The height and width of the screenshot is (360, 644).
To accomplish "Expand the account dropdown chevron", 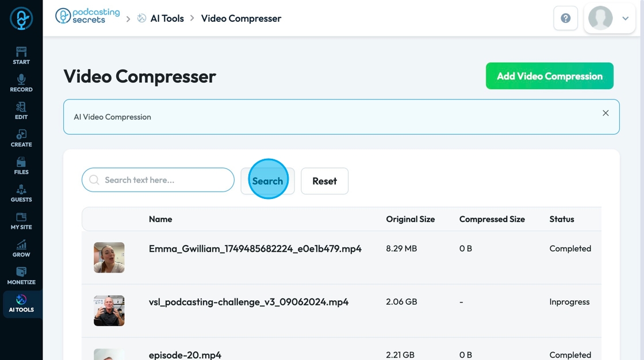I will click(626, 18).
